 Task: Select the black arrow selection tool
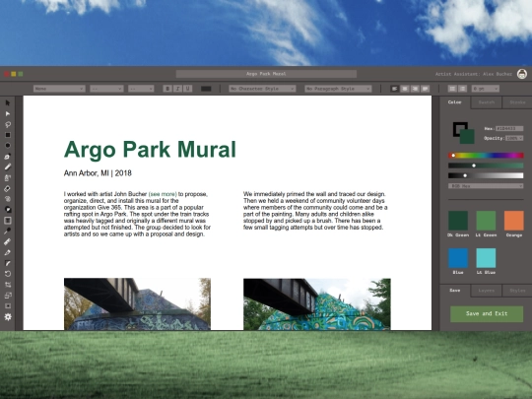(x=8, y=102)
